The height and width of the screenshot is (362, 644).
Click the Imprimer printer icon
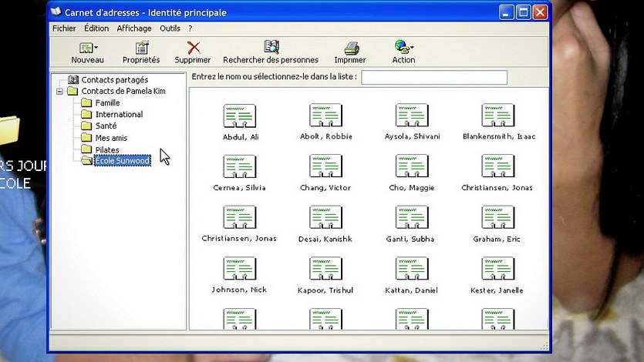[x=351, y=48]
